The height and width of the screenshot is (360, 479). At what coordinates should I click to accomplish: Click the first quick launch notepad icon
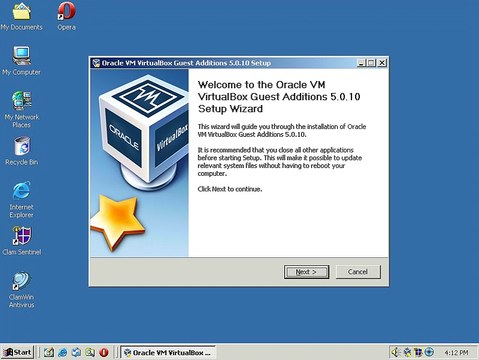click(x=49, y=352)
